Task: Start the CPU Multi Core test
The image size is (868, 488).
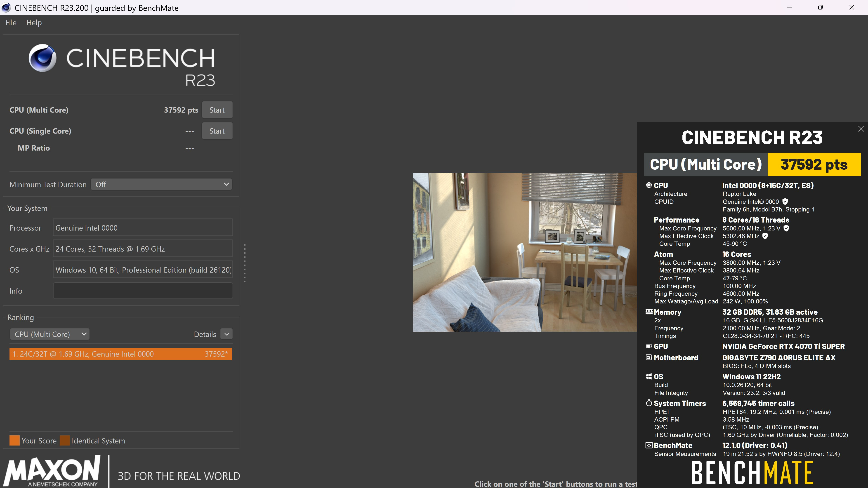Action: click(x=217, y=110)
